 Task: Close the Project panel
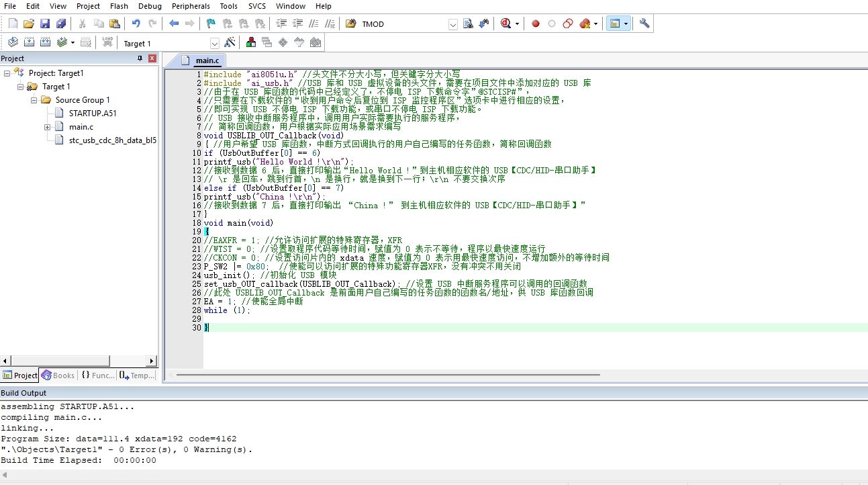click(152, 58)
